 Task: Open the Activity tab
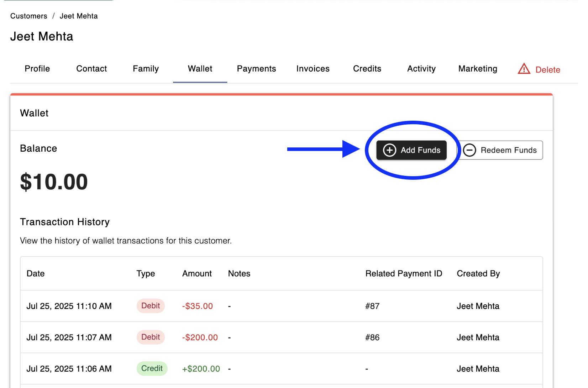[421, 69]
